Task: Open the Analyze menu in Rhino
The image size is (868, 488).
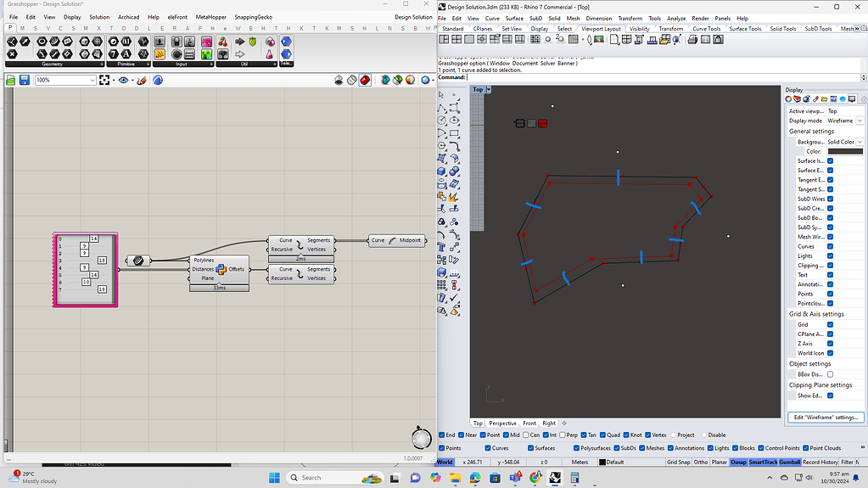Action: [676, 18]
